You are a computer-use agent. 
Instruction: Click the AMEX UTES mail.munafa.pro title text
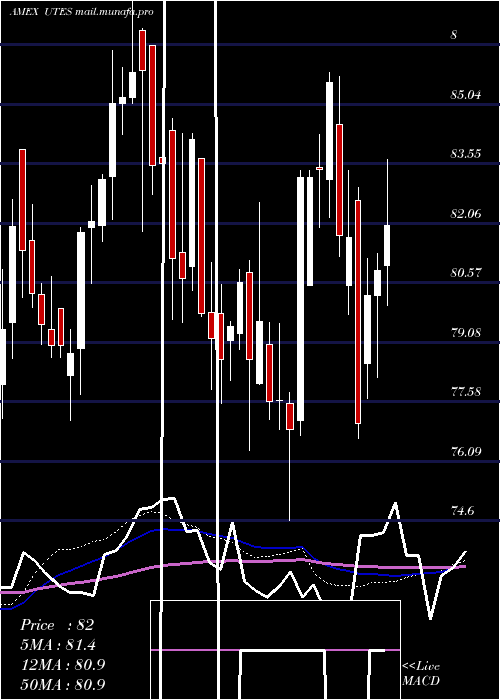tap(81, 12)
